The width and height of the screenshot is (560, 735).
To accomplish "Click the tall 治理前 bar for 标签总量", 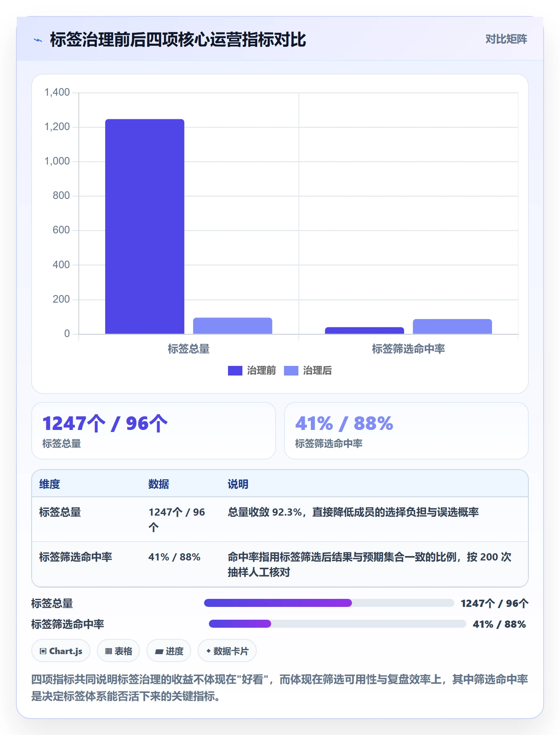I will pyautogui.click(x=145, y=226).
